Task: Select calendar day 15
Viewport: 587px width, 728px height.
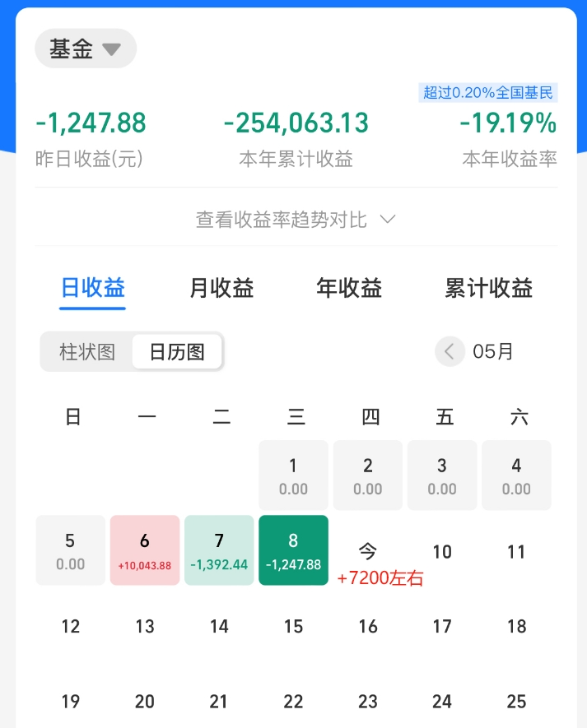Action: click(x=293, y=626)
